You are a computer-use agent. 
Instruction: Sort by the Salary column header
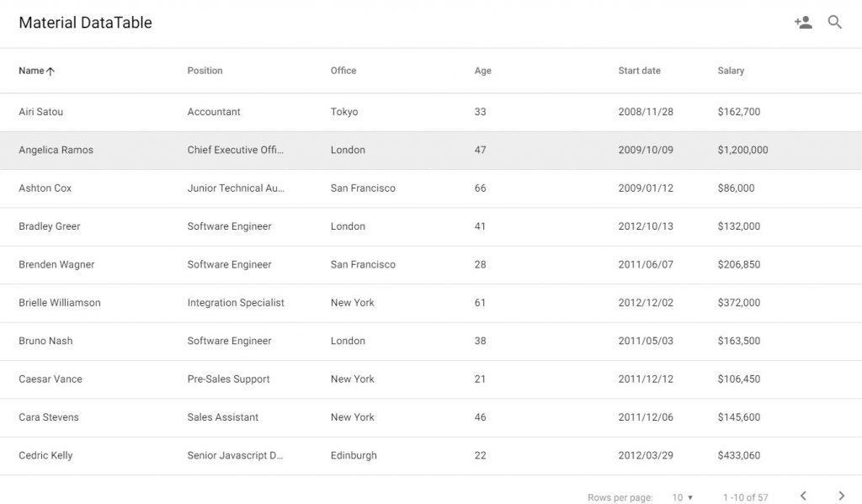pyautogui.click(x=731, y=71)
